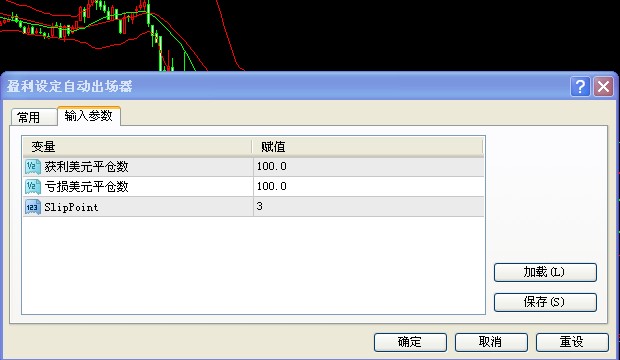
Task: Select the 输入参数 tab
Action: (x=89, y=116)
